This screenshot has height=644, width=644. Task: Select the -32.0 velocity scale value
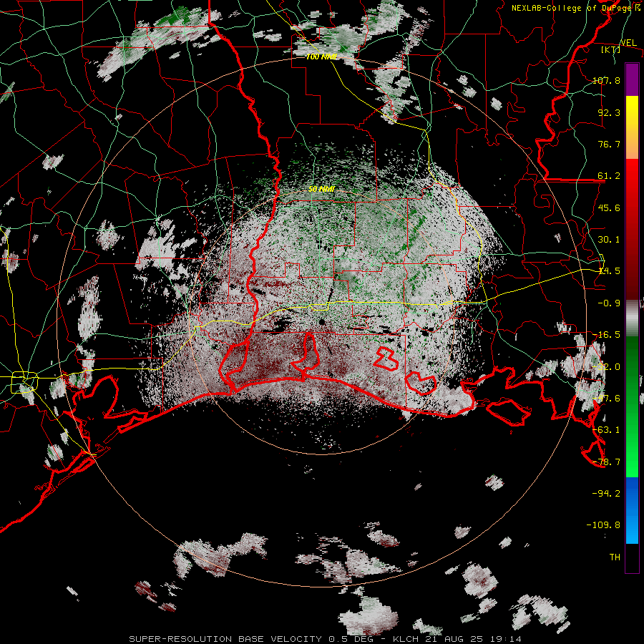[606, 367]
